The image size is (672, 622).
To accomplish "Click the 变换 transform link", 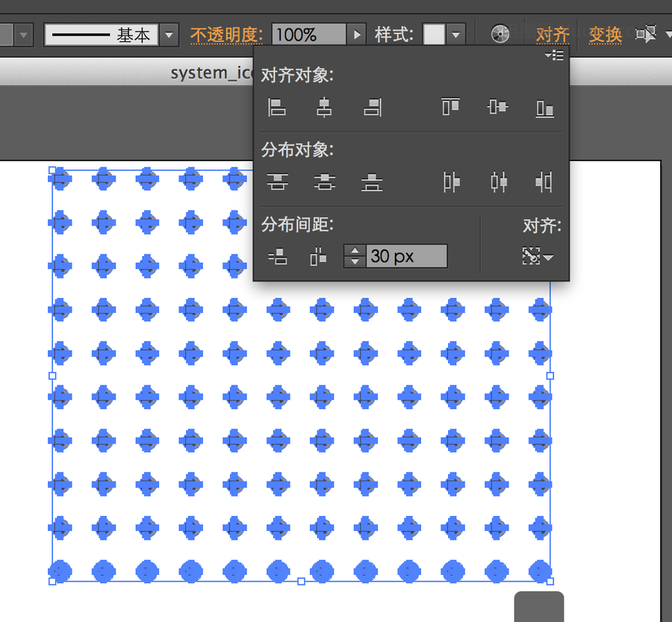I will (605, 35).
